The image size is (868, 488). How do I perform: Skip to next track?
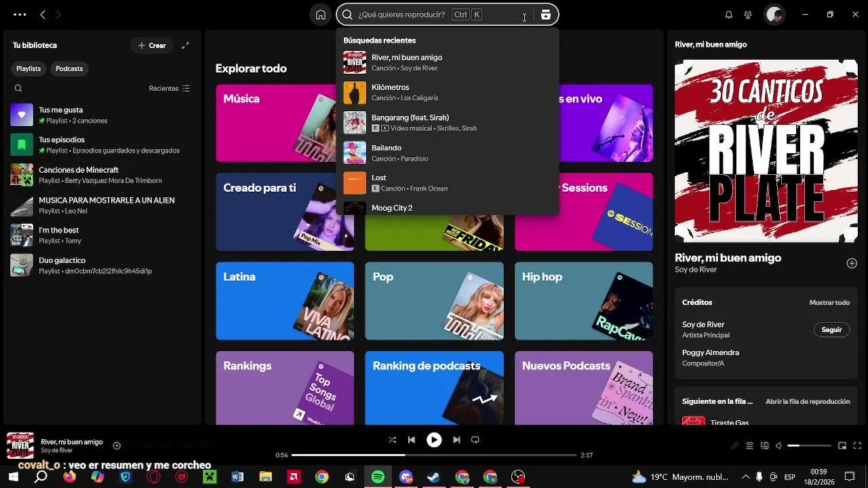tap(456, 440)
